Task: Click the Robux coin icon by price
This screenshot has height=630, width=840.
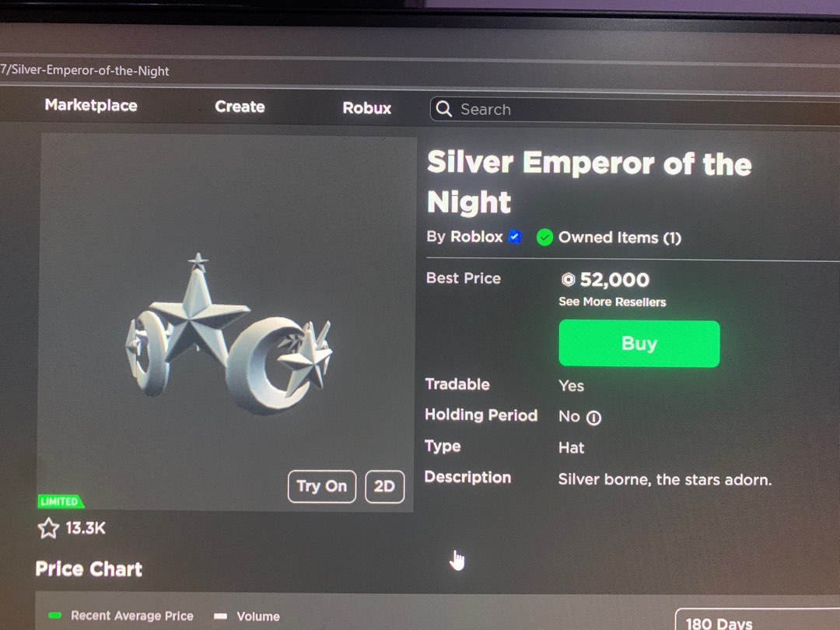Action: (x=568, y=279)
